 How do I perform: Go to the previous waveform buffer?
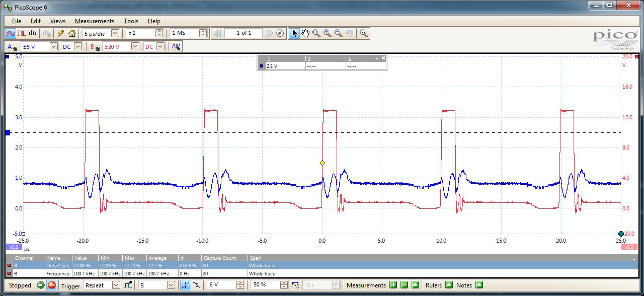pyautogui.click(x=217, y=33)
